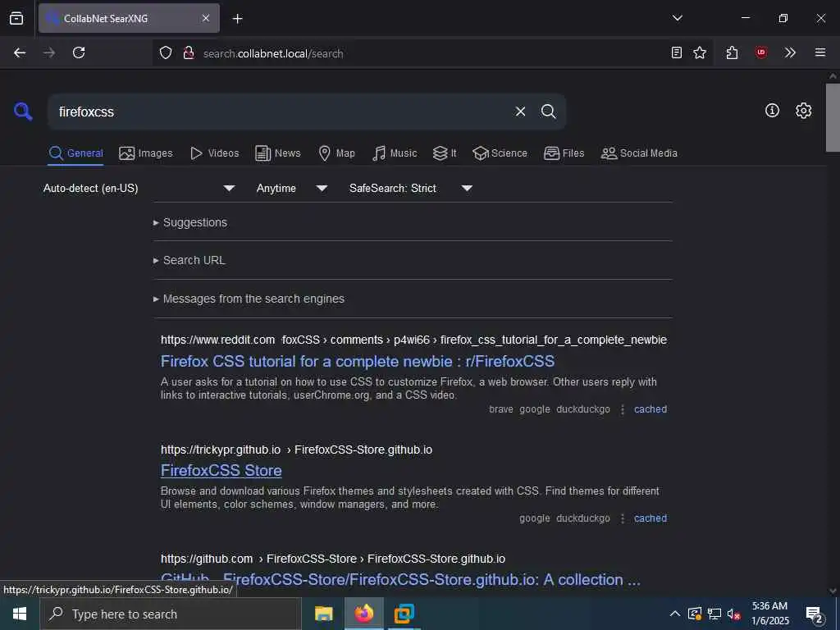Screen dimensions: 840x630
Task: Click the search query input field
Action: (x=281, y=112)
